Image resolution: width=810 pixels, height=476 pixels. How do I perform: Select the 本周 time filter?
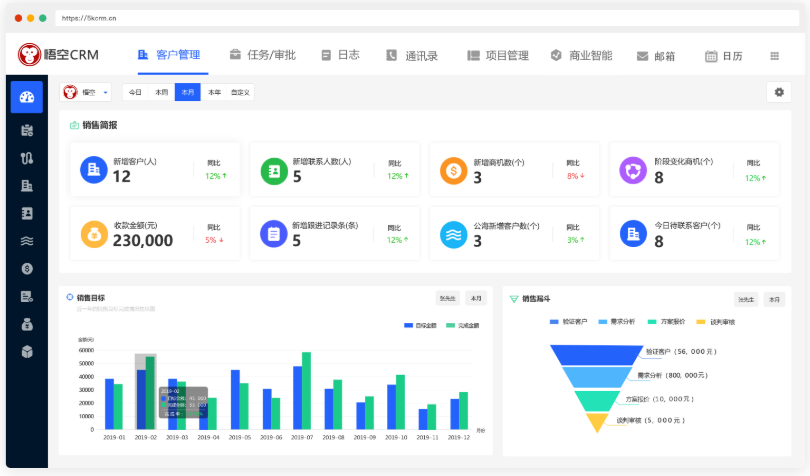[x=162, y=92]
